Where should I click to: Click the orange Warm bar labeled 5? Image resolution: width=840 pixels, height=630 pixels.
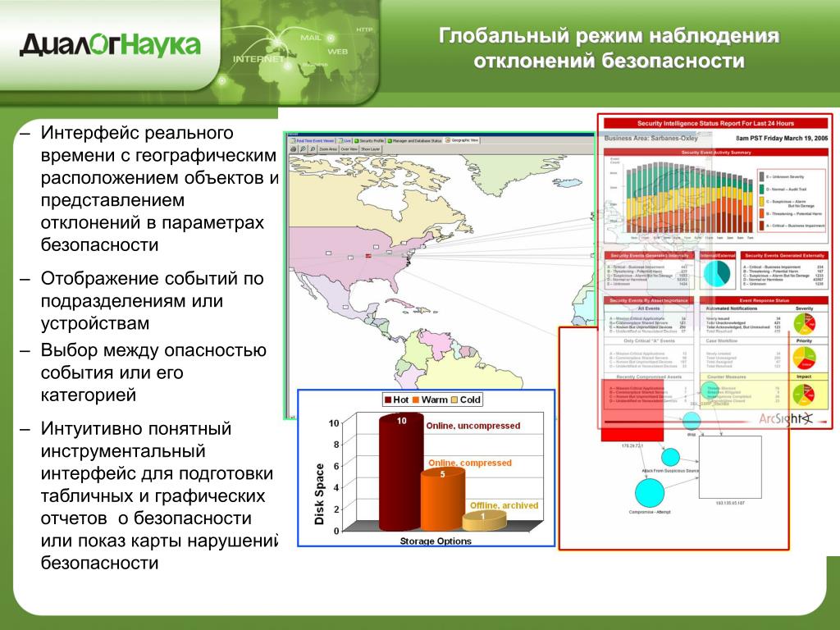(x=442, y=500)
